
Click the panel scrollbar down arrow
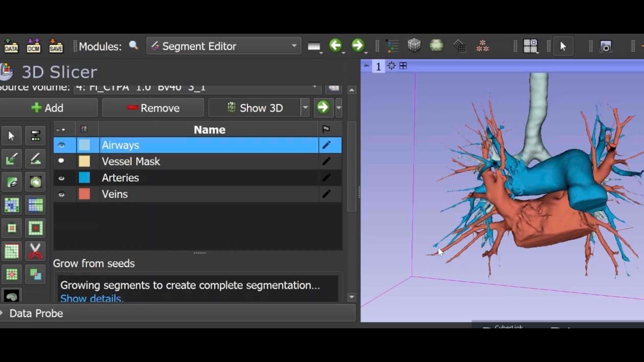[x=352, y=297]
